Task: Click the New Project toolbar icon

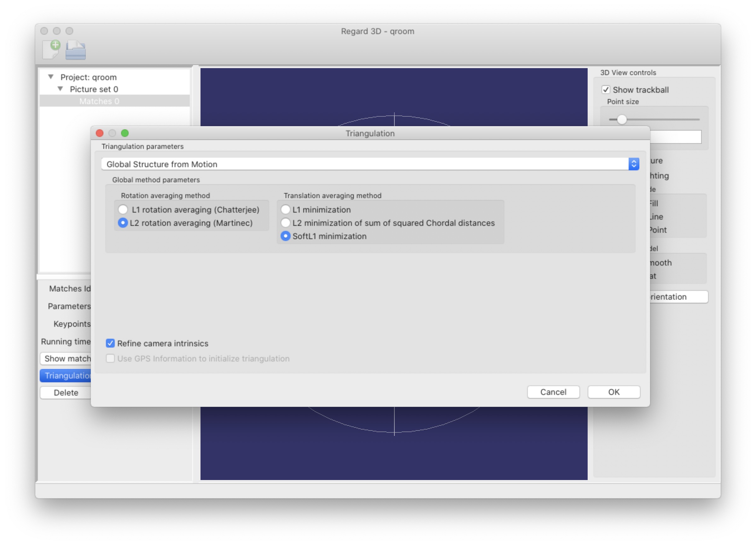Action: click(51, 50)
